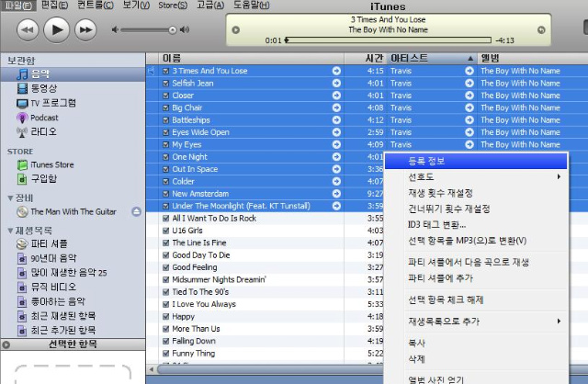Image resolution: width=588 pixels, height=384 pixels.
Task: Choose 재생 횟수 재설정 in the context menu
Action: point(476,193)
